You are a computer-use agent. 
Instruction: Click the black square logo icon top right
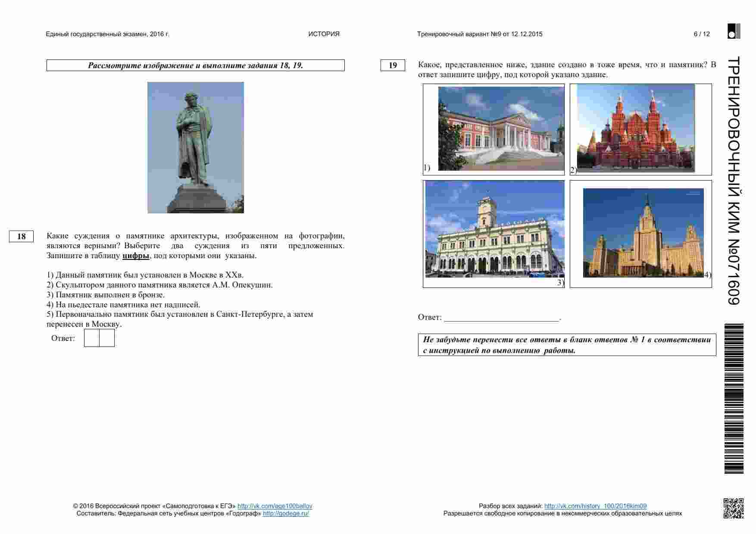(734, 31)
